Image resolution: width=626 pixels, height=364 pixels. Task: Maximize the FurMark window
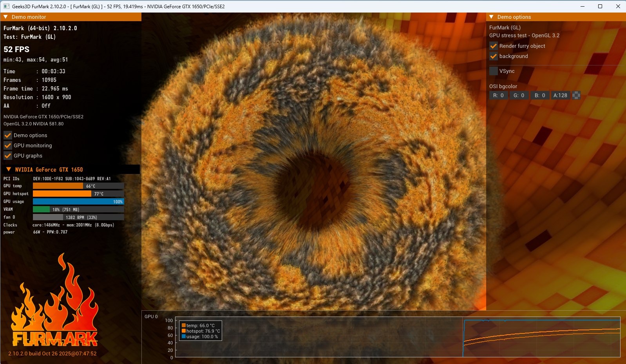[x=600, y=6]
